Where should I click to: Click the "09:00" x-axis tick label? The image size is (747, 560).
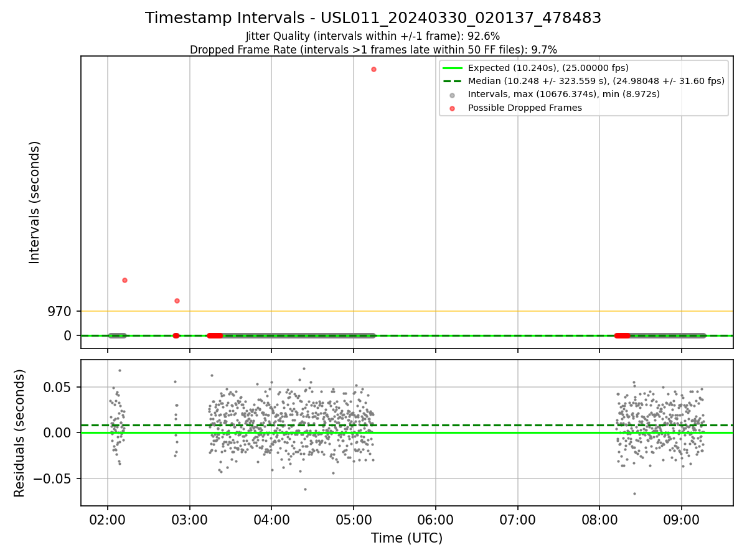click(681, 520)
